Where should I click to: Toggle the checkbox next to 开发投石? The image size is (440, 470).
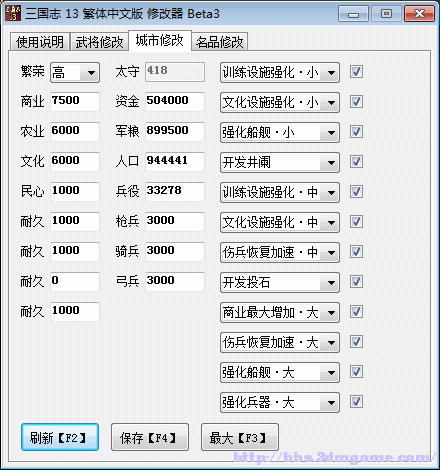tap(356, 282)
